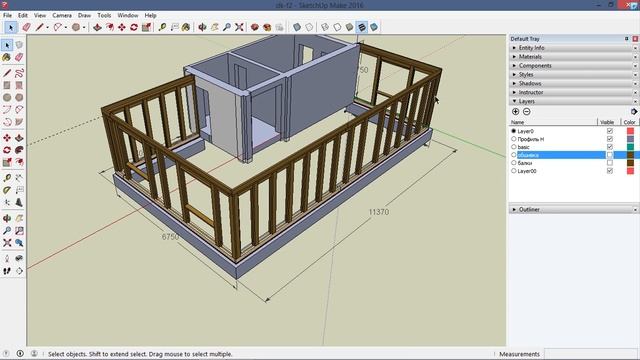Show the балки layer via checkbox
The image size is (640, 360).
click(x=610, y=163)
